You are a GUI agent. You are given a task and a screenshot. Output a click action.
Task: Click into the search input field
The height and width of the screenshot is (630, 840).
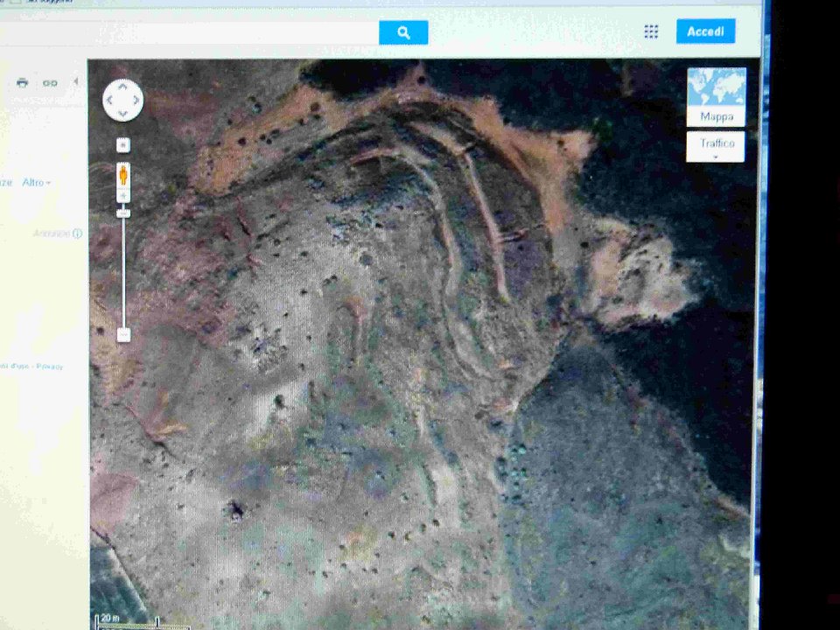pos(190,33)
